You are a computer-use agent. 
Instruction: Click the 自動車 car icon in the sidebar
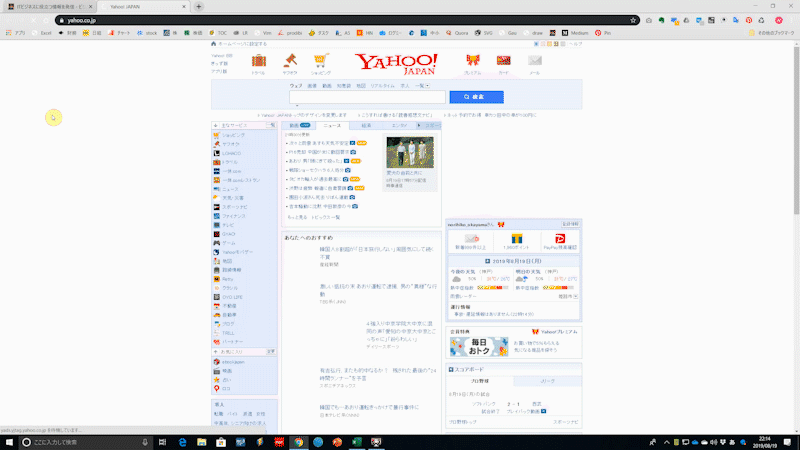pyautogui.click(x=217, y=315)
